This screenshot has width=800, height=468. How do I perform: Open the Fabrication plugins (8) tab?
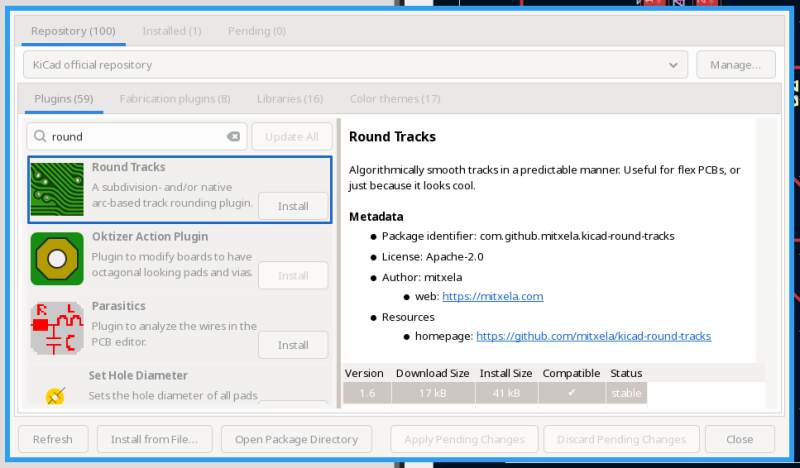pos(175,98)
